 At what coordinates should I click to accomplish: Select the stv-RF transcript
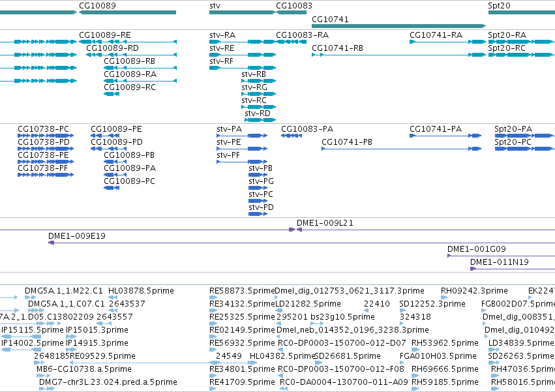(x=243, y=68)
